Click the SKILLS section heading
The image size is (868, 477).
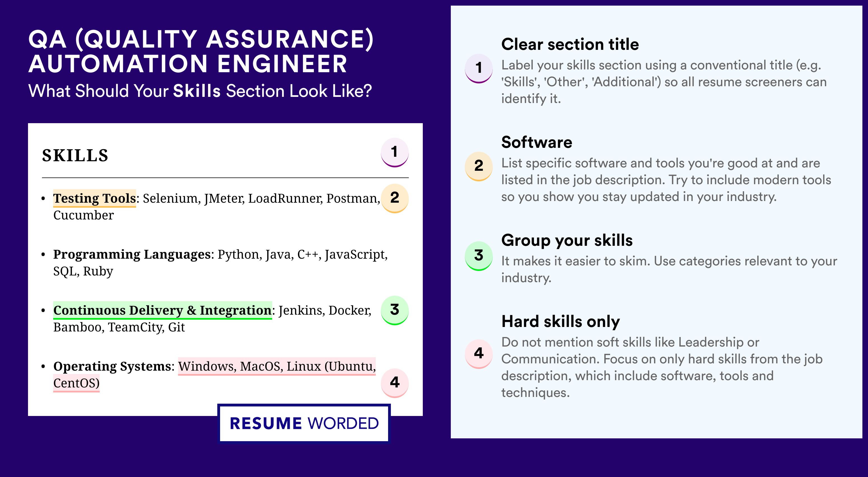pyautogui.click(x=75, y=156)
